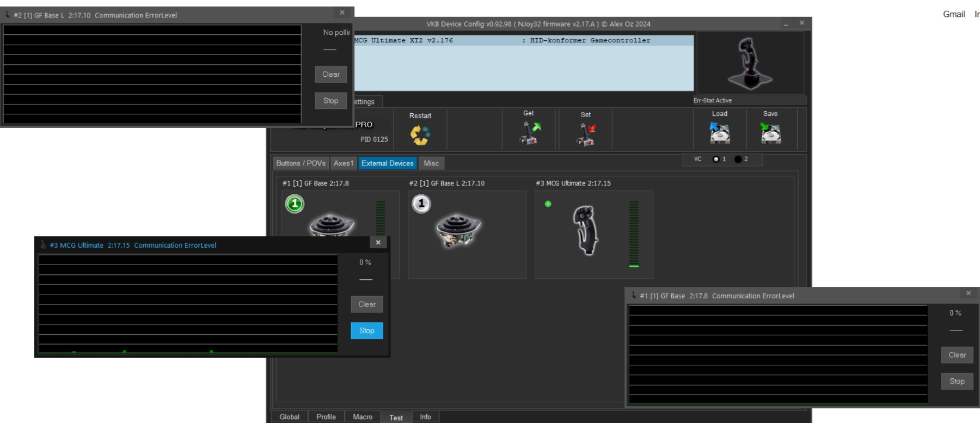The height and width of the screenshot is (423, 980).
Task: Close the #3 MCG Ultimate error window
Action: (378, 242)
